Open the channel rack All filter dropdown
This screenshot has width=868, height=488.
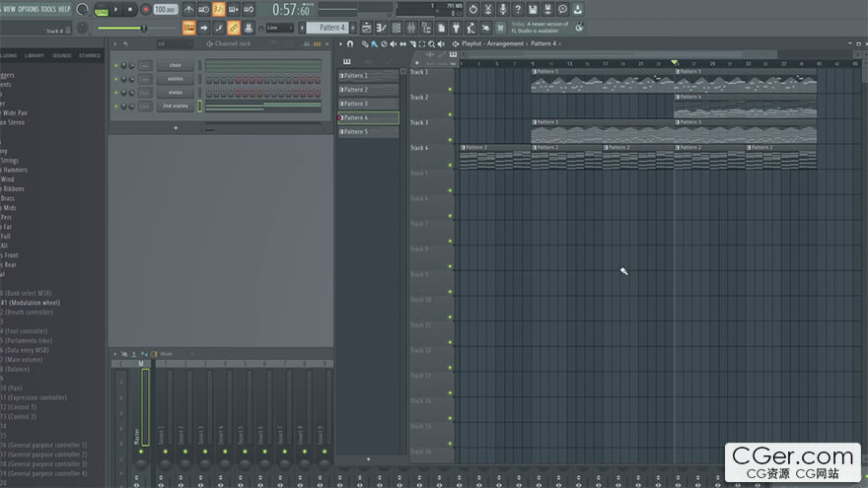pyautogui.click(x=175, y=44)
